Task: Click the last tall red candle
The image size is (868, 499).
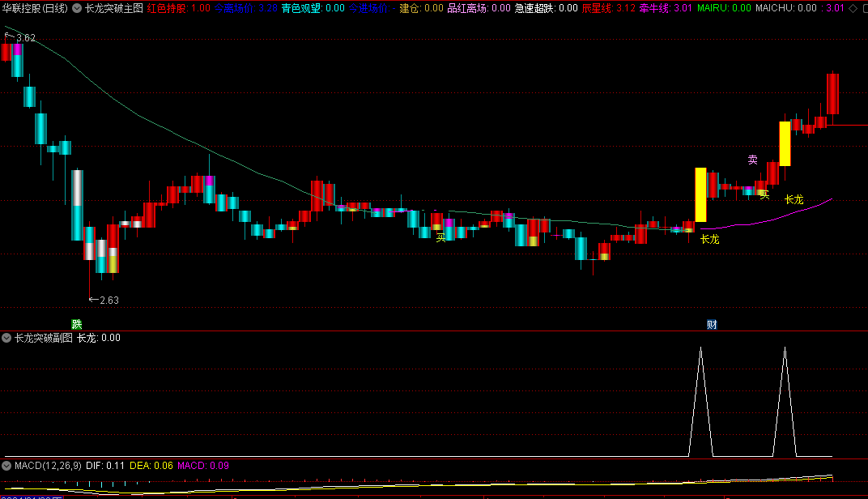Action: [x=832, y=94]
